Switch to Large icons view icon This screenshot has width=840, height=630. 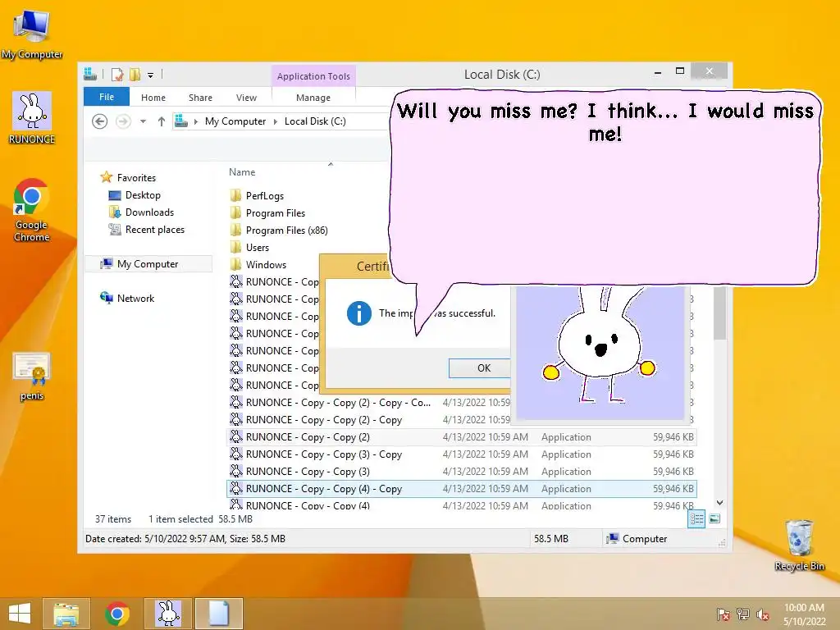pyautogui.click(x=714, y=518)
